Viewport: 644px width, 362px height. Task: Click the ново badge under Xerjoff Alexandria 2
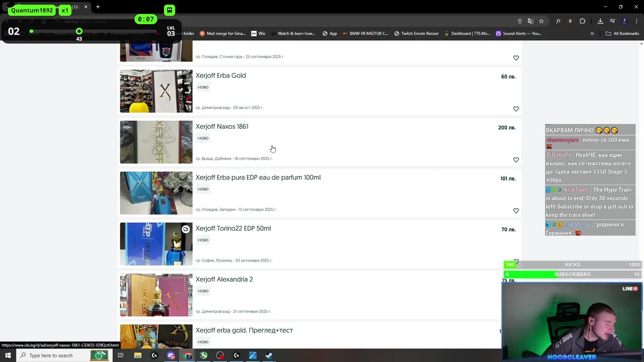pyautogui.click(x=203, y=291)
